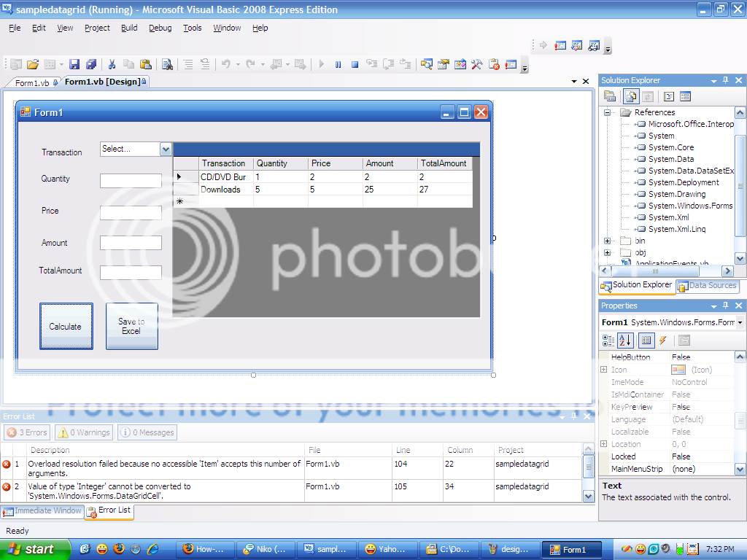Collapse the References tree node
The width and height of the screenshot is (747, 560).
[607, 113]
